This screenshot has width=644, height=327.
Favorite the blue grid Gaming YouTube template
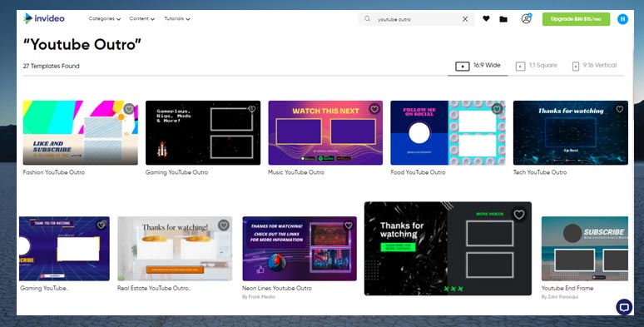(101, 225)
